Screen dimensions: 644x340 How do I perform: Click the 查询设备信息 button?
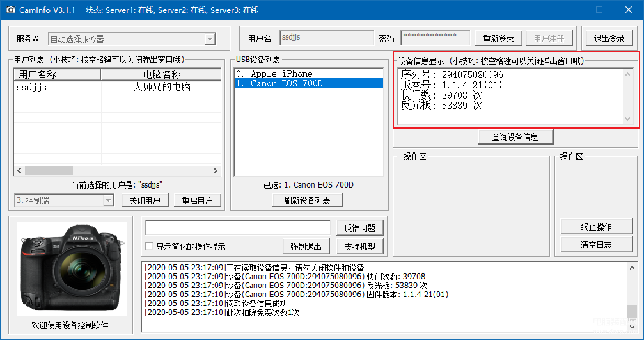pyautogui.click(x=515, y=137)
